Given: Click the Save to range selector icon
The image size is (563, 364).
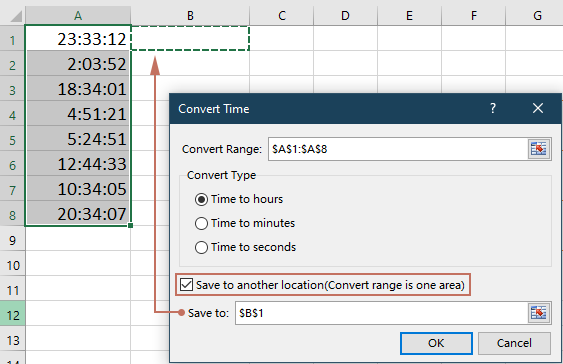Looking at the screenshot, I should coord(539,313).
